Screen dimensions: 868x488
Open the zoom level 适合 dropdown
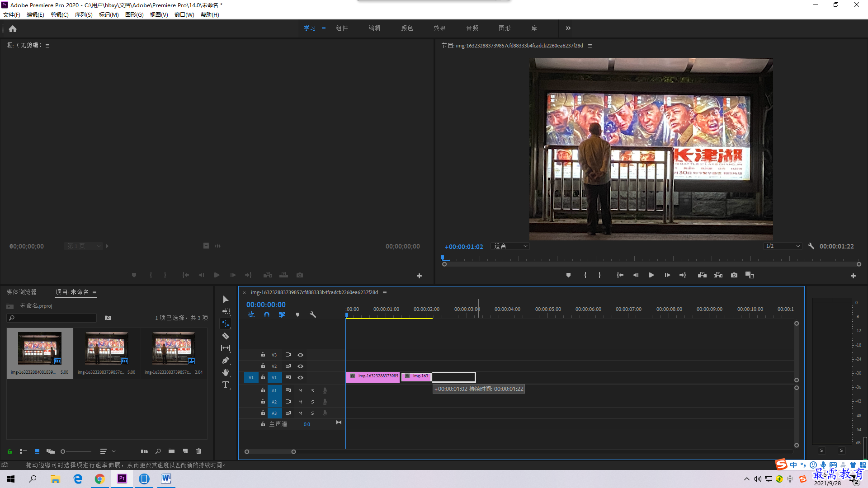[510, 246]
